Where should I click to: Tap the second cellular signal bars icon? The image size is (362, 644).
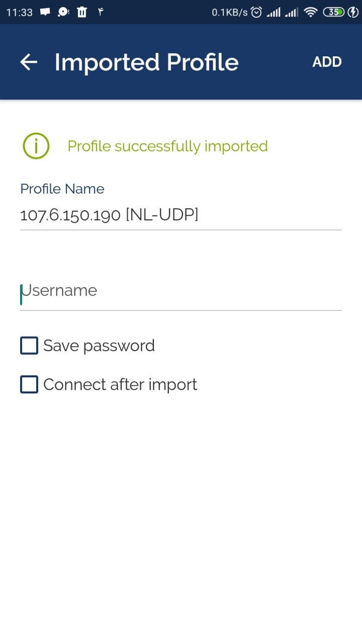[x=291, y=13]
